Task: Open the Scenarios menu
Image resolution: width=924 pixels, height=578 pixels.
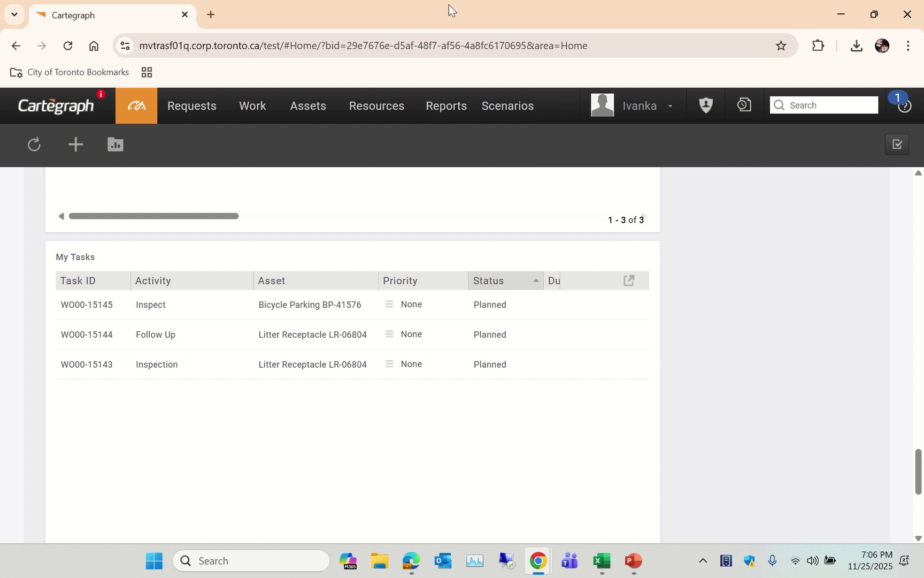Action: pyautogui.click(x=507, y=105)
